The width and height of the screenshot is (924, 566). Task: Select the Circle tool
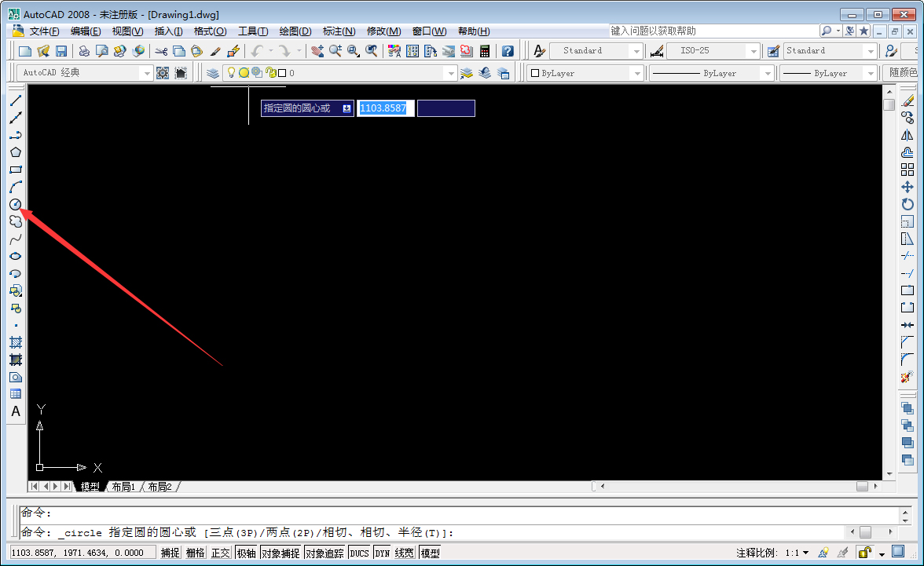click(16, 204)
